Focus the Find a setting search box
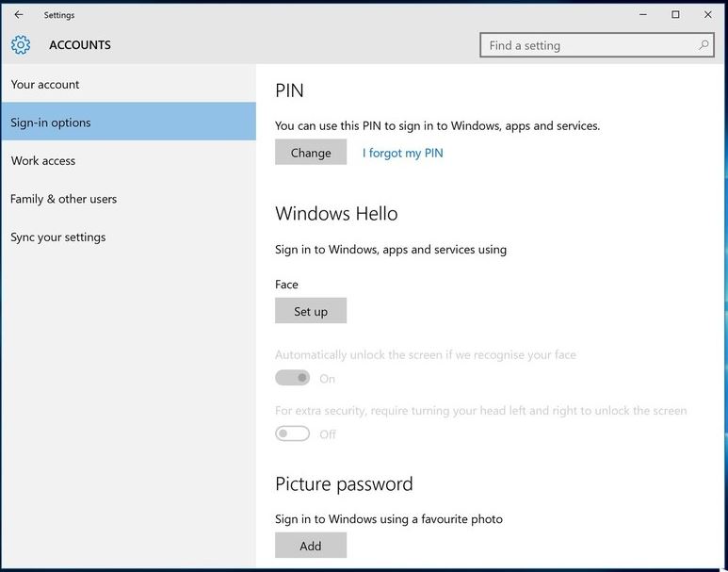The height and width of the screenshot is (572, 728). point(596,45)
